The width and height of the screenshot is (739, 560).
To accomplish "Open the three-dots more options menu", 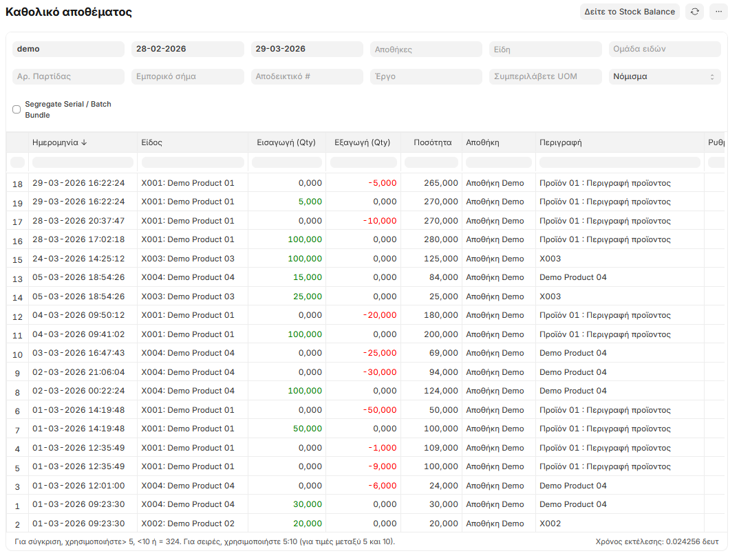I will point(718,12).
